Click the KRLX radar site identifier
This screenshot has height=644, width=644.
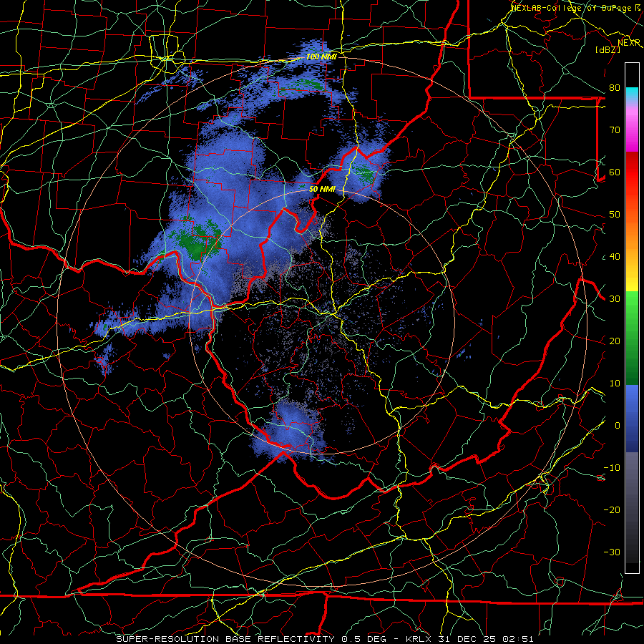(x=419, y=639)
